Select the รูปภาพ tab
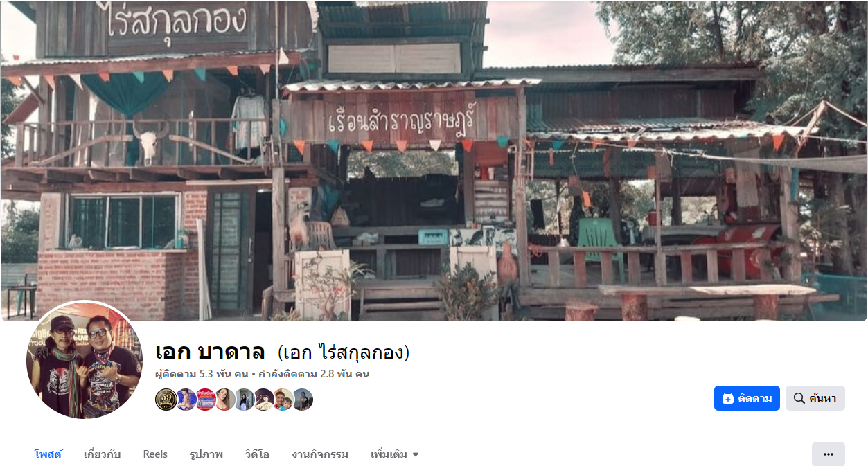This screenshot has width=868, height=466. [206, 454]
